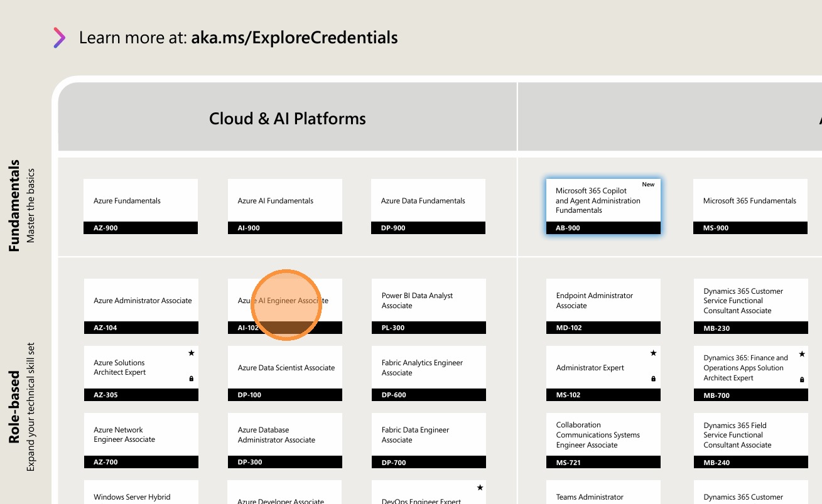This screenshot has width=822, height=504.
Task: Select the Endpoint Administrator Associate card
Action: [x=603, y=306]
